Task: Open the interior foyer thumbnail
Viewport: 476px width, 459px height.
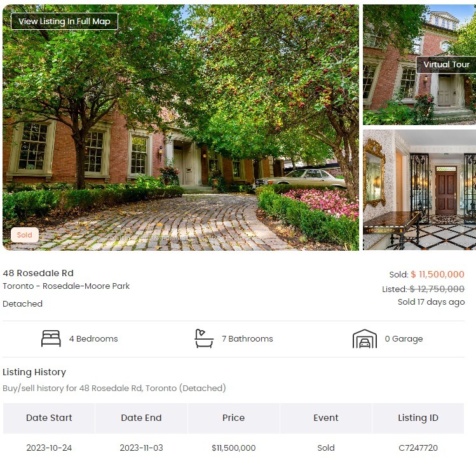Action: pyautogui.click(x=419, y=190)
